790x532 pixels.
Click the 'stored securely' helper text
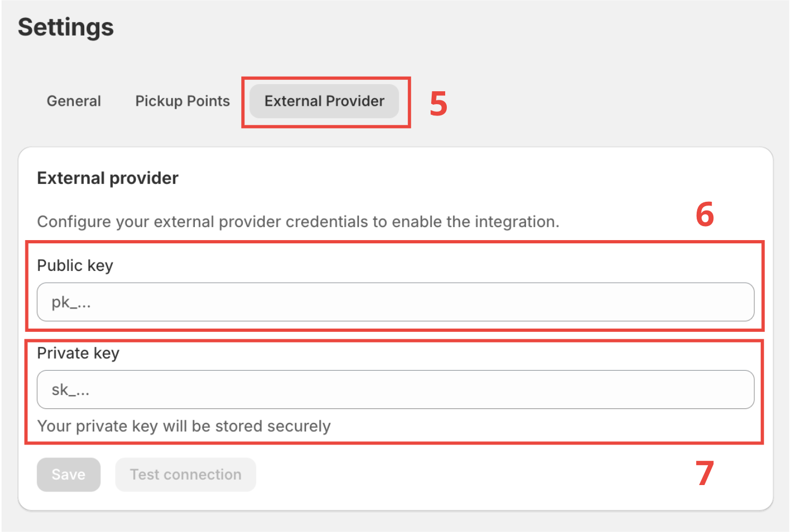[183, 426]
